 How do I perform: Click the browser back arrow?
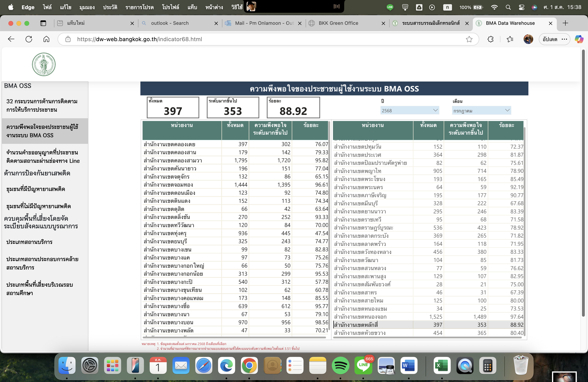coord(11,39)
